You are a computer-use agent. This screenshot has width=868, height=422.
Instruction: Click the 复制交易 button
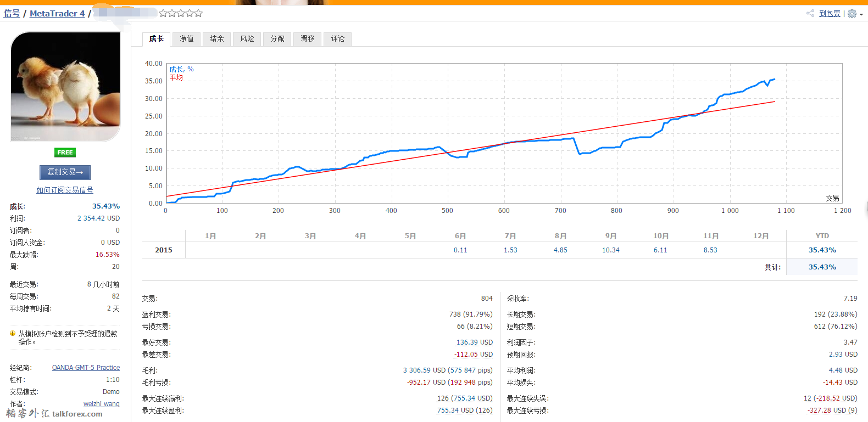[65, 172]
